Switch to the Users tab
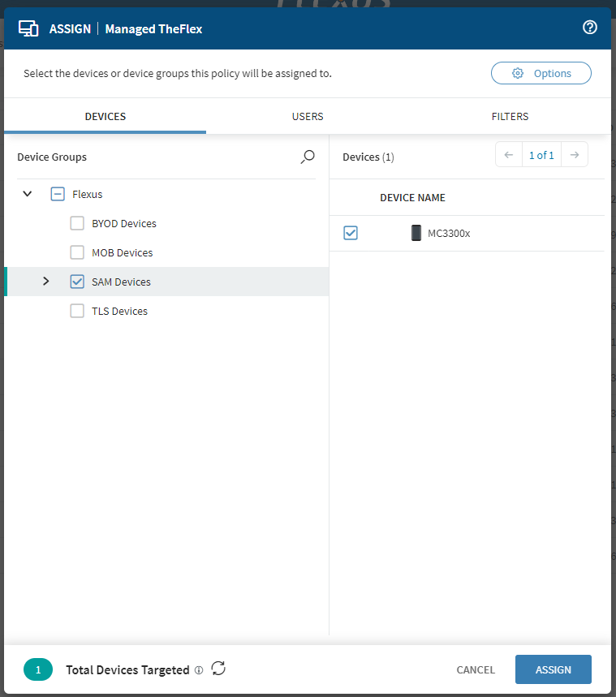 coord(308,116)
